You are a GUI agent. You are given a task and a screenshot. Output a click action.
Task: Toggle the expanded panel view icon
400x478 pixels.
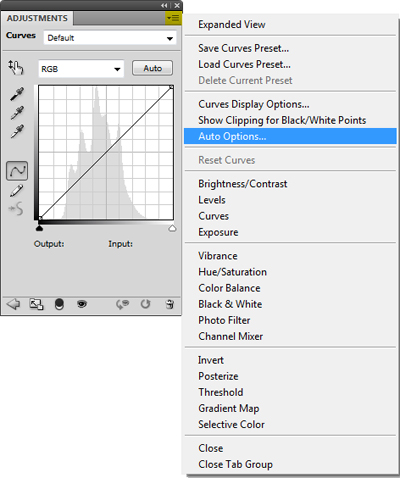click(x=36, y=304)
